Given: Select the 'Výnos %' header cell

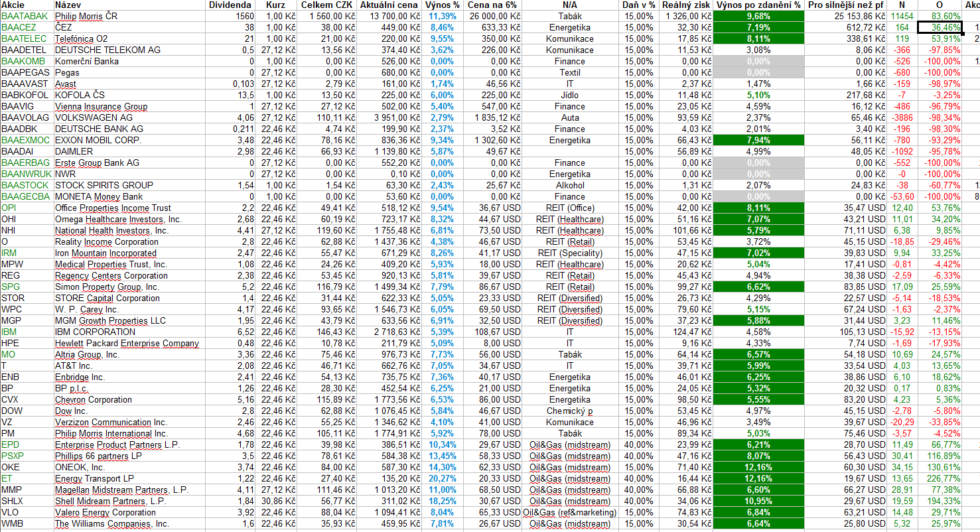Looking at the screenshot, I should tap(442, 5).
